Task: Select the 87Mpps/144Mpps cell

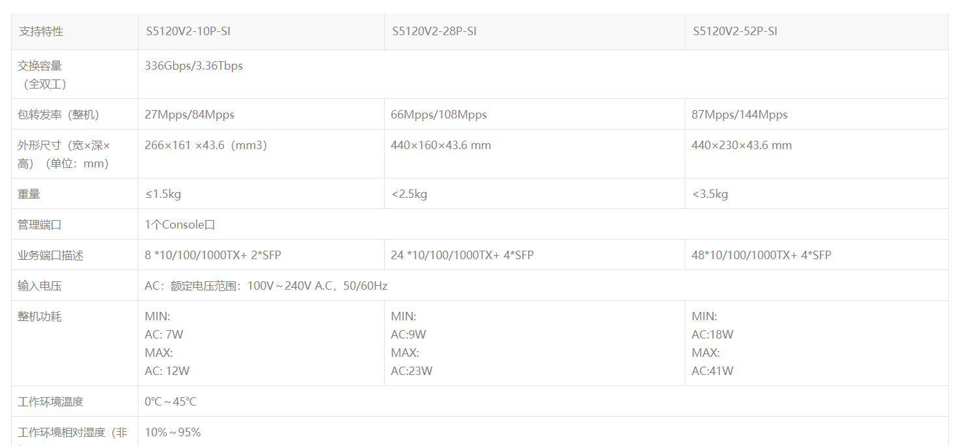Action: (x=740, y=115)
